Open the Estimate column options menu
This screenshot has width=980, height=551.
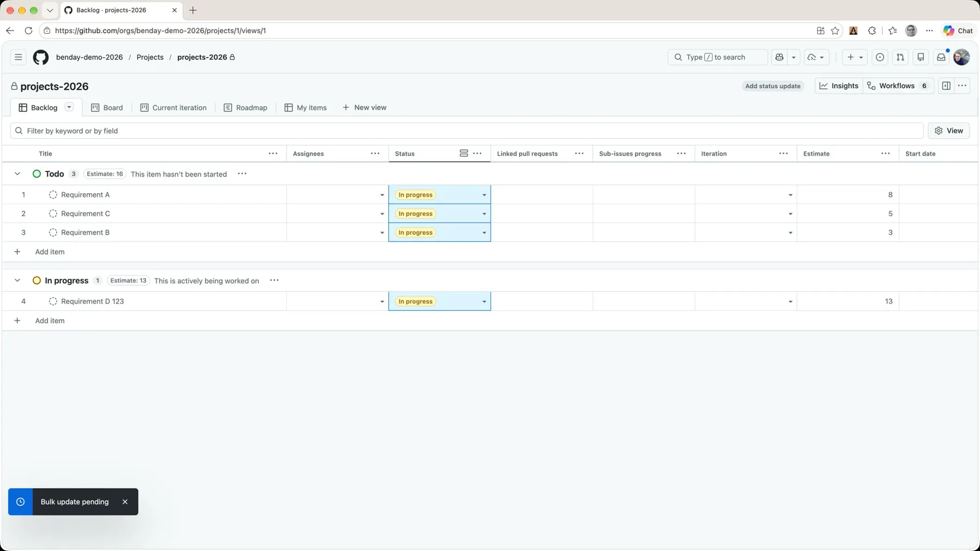(886, 154)
